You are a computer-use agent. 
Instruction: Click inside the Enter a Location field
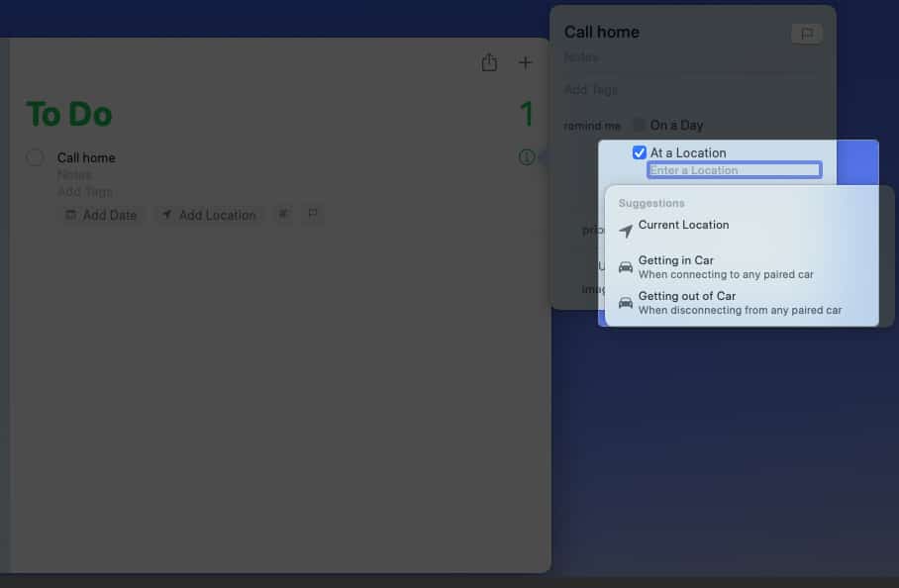735,169
